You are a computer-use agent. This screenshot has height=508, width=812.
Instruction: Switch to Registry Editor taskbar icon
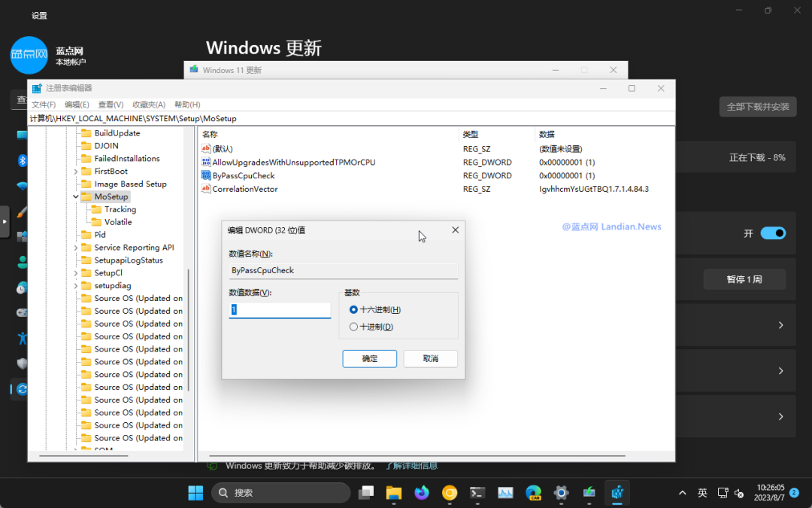point(617,492)
